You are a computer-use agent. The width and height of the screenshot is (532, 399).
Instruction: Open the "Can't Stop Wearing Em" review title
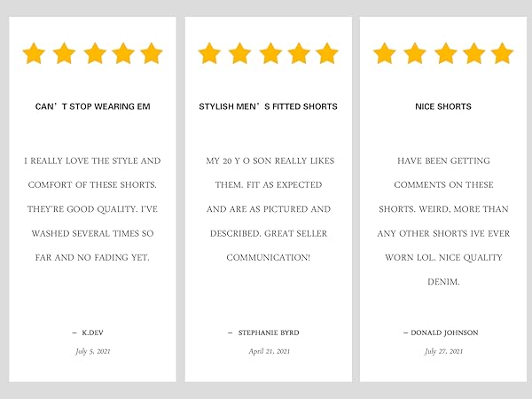point(92,106)
